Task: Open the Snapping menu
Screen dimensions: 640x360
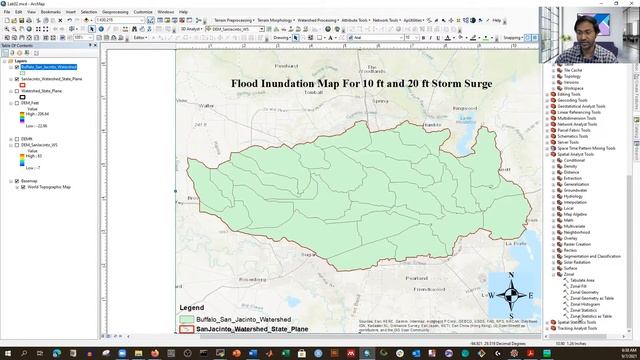Action: pyautogui.click(x=513, y=38)
